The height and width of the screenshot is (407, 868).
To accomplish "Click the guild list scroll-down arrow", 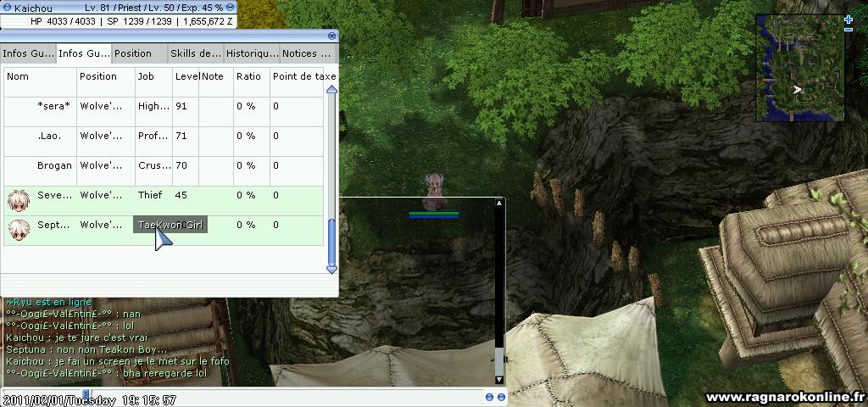I will point(331,269).
